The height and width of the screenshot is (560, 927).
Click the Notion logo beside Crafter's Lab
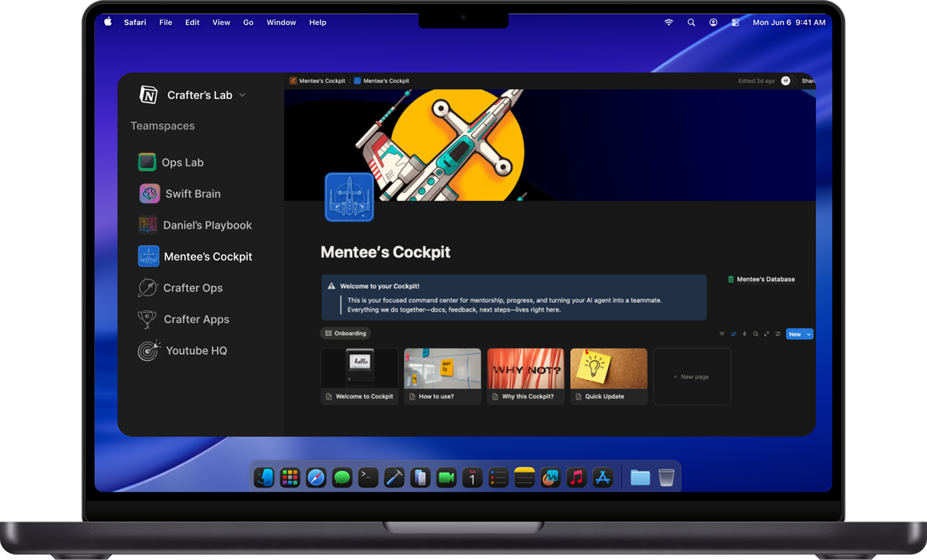[148, 95]
